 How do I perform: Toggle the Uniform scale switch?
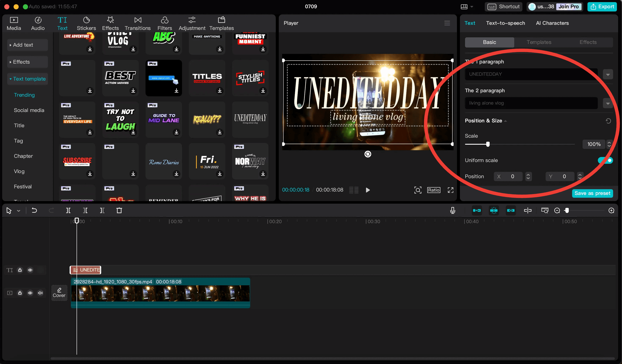coord(605,160)
